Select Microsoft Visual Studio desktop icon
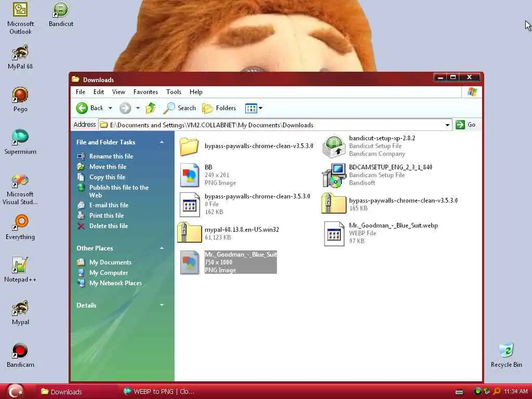The image size is (532, 399). tap(20, 189)
